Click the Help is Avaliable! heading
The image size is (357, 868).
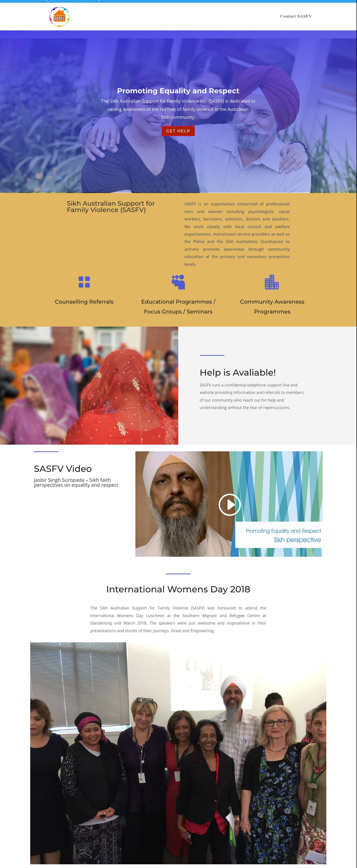click(237, 372)
